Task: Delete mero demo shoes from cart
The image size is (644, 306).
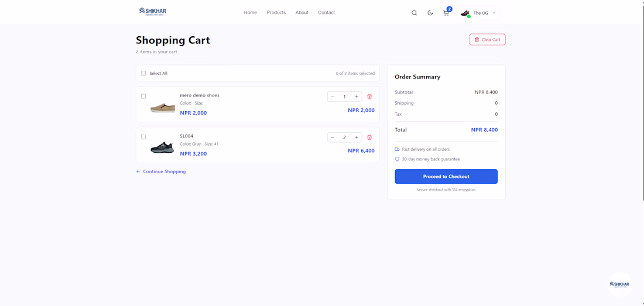Action: click(x=369, y=97)
